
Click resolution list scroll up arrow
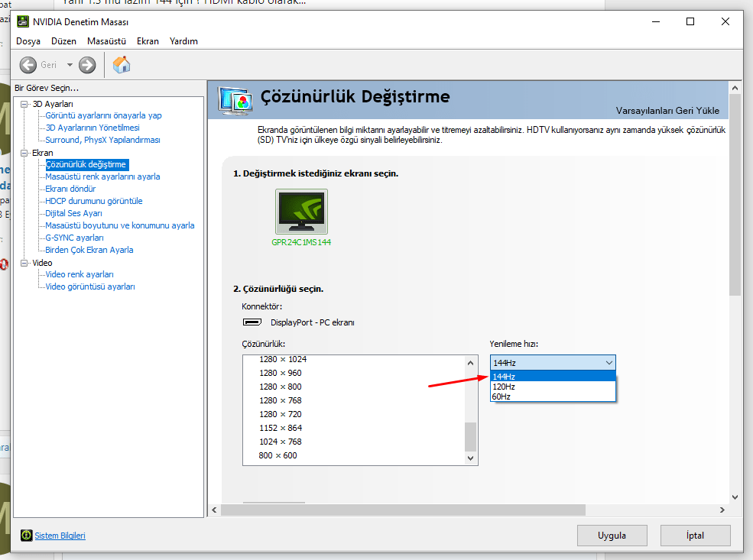(471, 363)
